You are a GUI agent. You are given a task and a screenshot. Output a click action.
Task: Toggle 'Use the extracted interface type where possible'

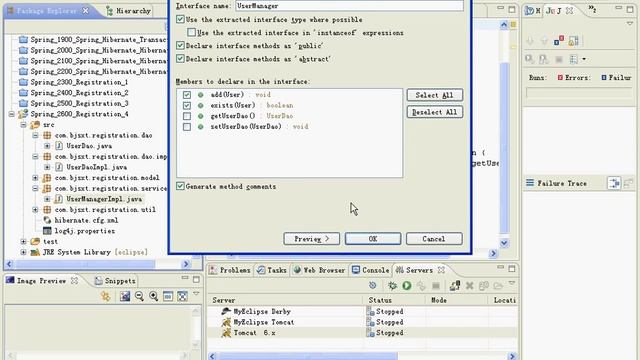pyautogui.click(x=180, y=19)
